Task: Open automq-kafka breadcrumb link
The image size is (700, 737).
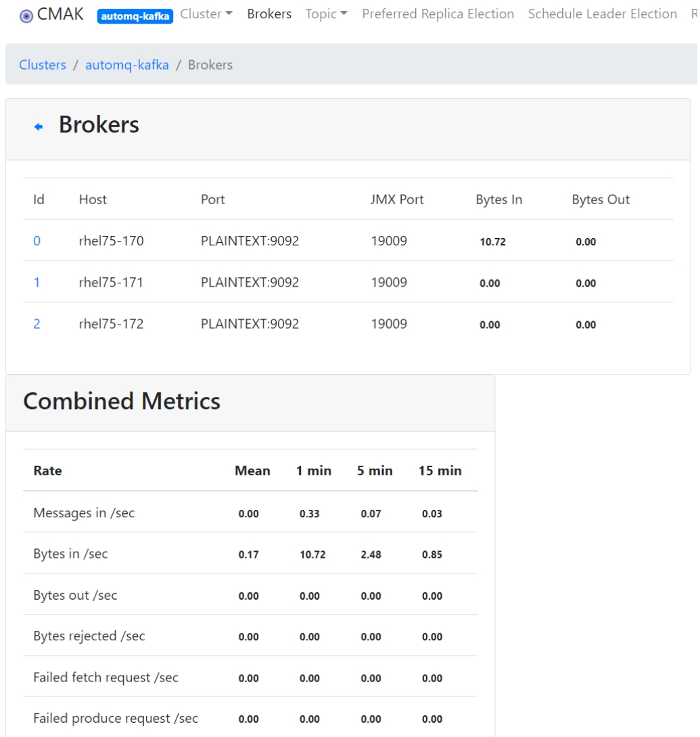Action: pyautogui.click(x=127, y=65)
